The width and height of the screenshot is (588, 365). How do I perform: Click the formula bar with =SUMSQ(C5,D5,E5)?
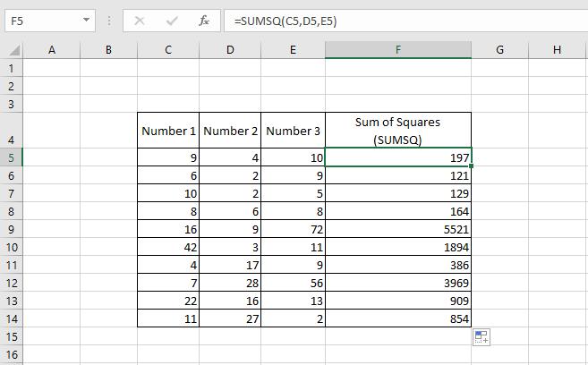pos(405,21)
